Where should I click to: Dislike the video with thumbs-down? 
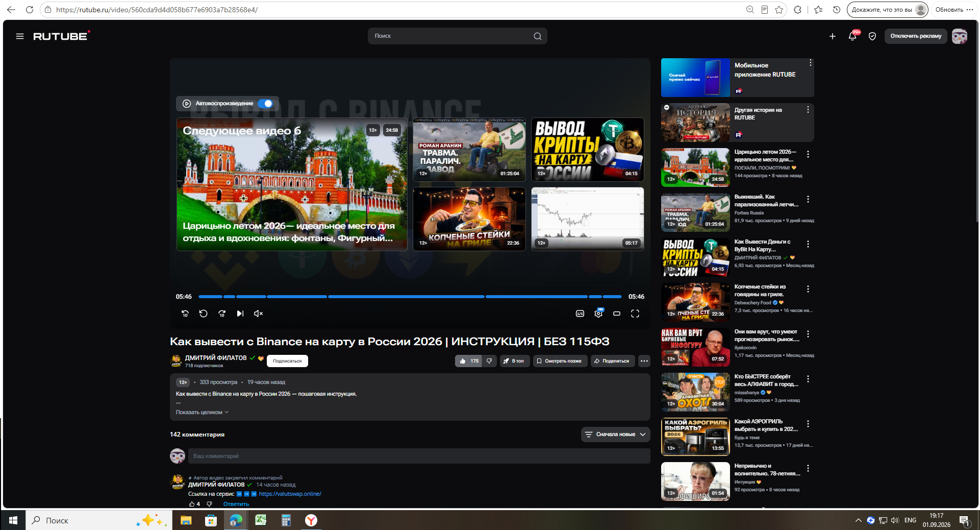(x=489, y=361)
